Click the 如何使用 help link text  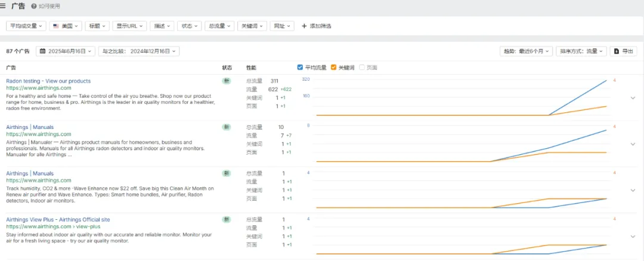click(49, 7)
